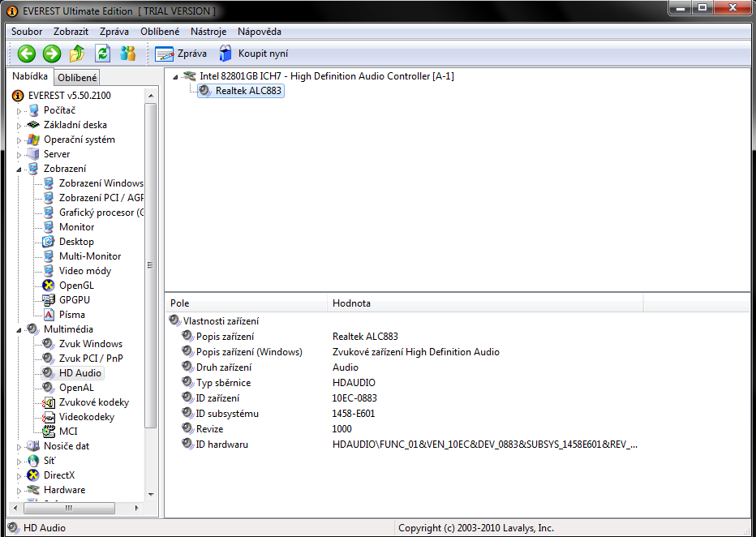
Task: Click the Zpráva toolbar button label
Action: click(192, 54)
